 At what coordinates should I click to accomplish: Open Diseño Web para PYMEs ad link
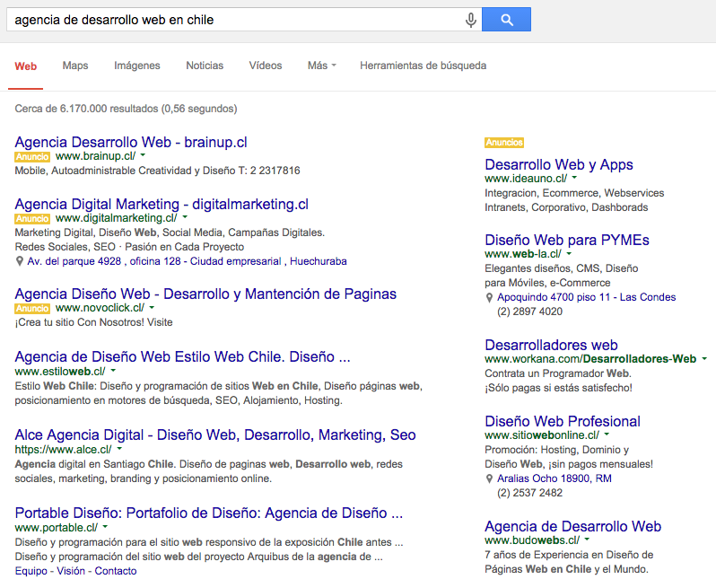click(x=567, y=240)
